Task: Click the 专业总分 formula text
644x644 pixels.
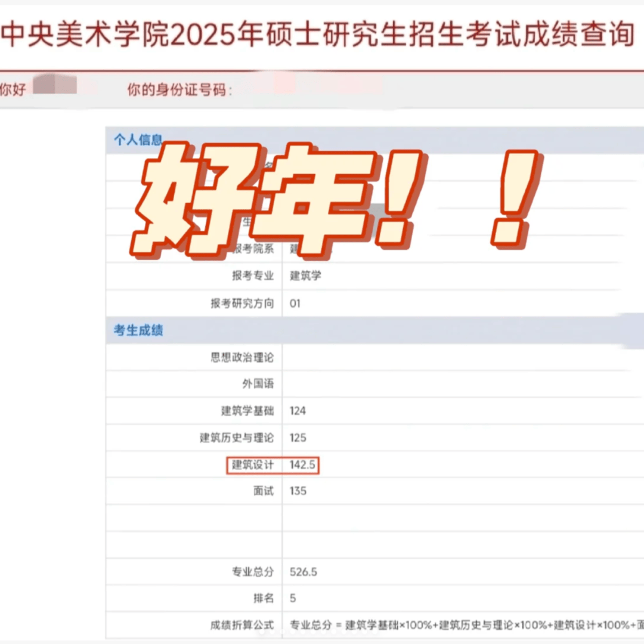Action: 466,625
